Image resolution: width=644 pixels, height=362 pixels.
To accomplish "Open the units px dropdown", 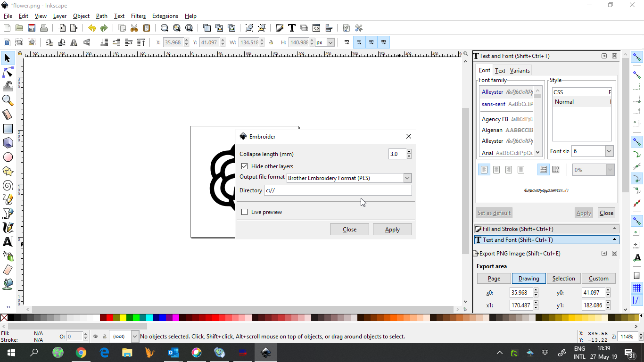I will (330, 42).
